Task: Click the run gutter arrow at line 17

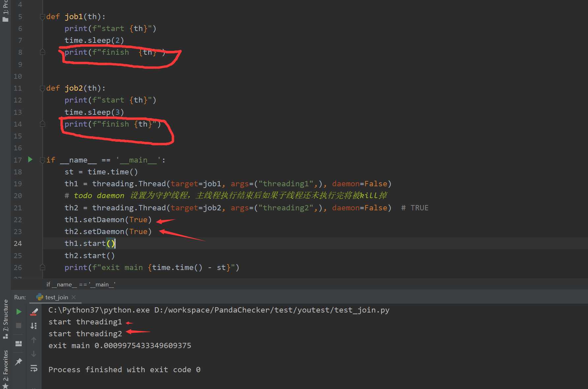Action: point(30,160)
